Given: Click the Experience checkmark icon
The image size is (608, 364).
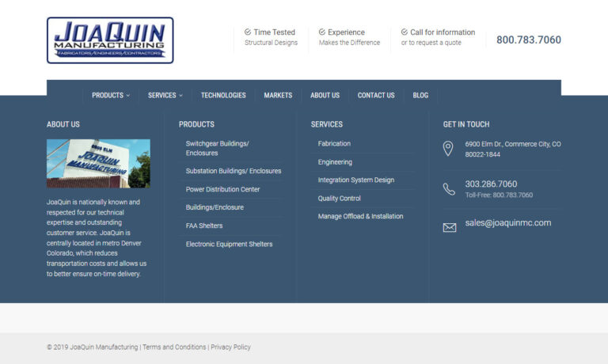Looking at the screenshot, I should point(322,32).
